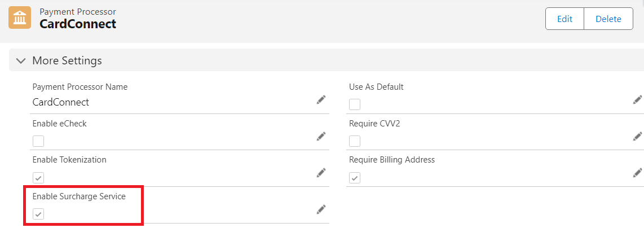
Task: Toggle the Enable Tokenization checkbox
Action: pos(38,178)
